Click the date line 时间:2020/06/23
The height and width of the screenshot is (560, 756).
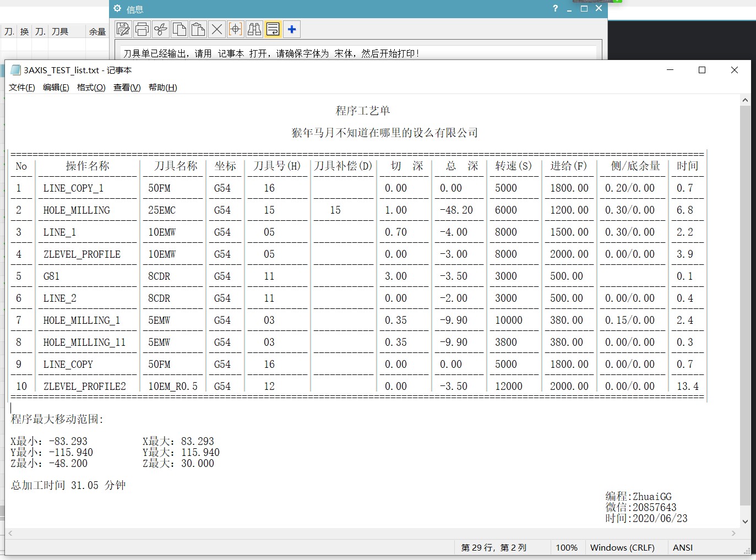(646, 519)
